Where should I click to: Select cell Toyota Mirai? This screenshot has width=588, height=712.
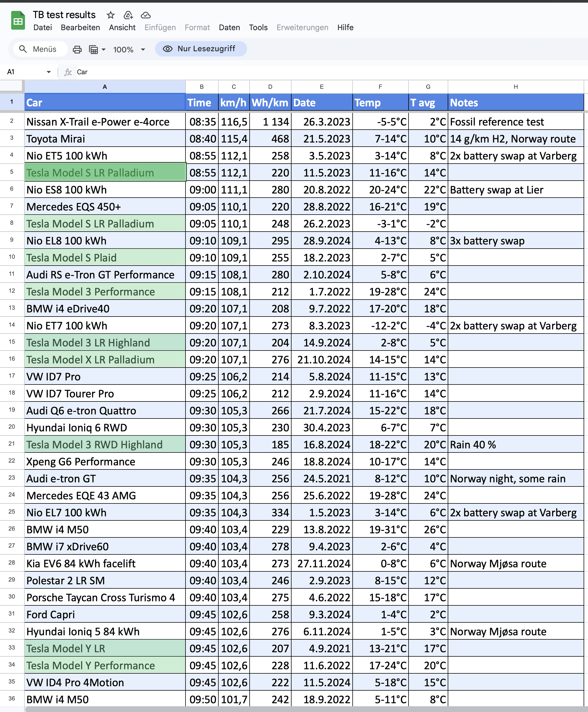pyautogui.click(x=105, y=139)
